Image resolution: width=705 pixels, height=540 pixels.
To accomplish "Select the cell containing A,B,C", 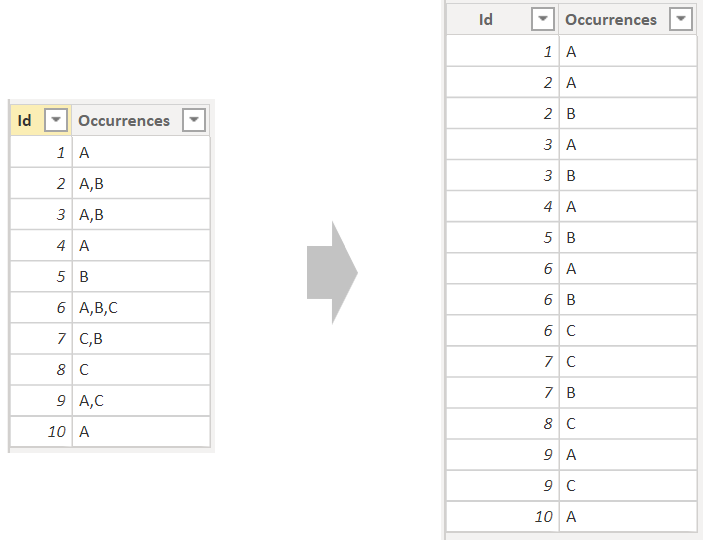I will point(141,308).
